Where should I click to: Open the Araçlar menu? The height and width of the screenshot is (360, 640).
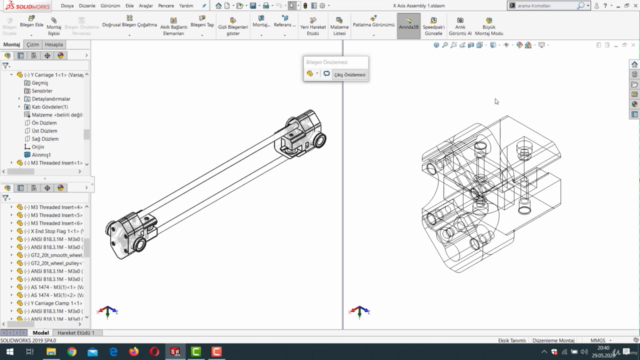[x=146, y=6]
